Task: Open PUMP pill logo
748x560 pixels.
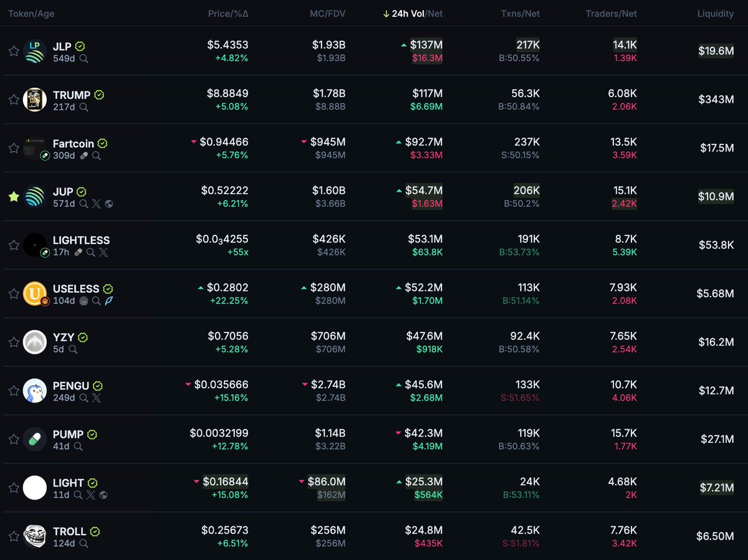Action: (x=35, y=440)
